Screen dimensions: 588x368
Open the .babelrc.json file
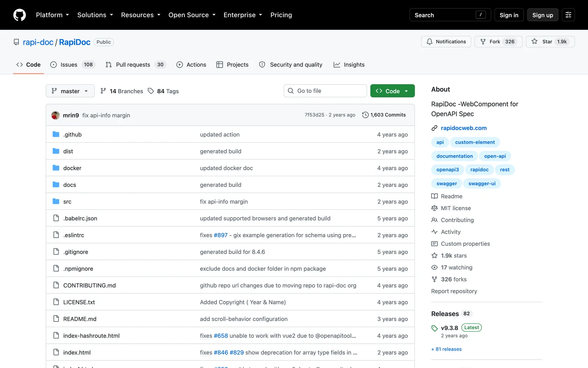[80, 218]
